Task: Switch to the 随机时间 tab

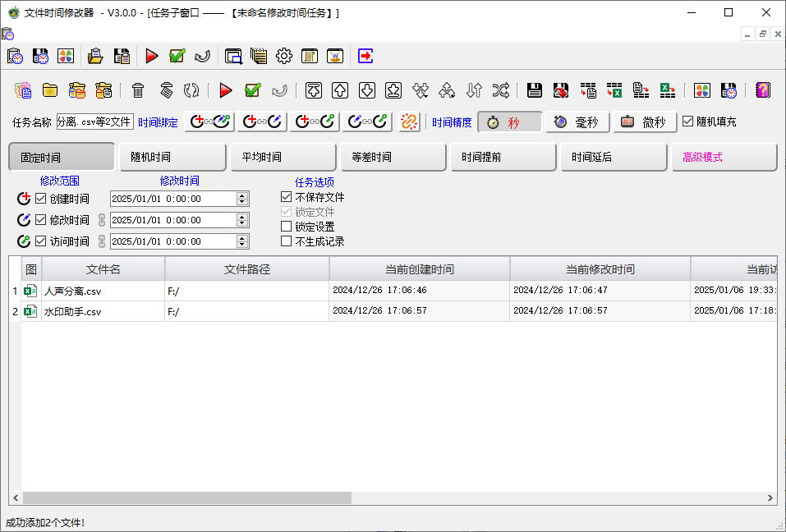Action: pyautogui.click(x=172, y=156)
